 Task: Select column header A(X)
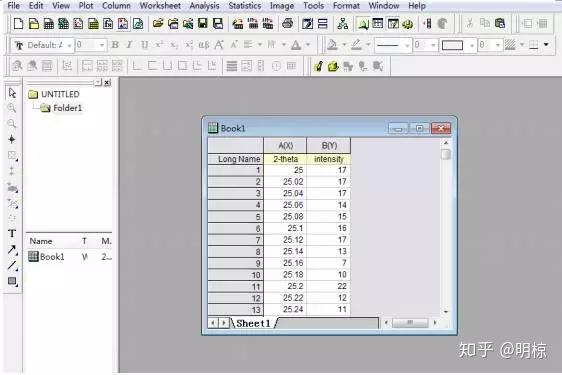[285, 146]
